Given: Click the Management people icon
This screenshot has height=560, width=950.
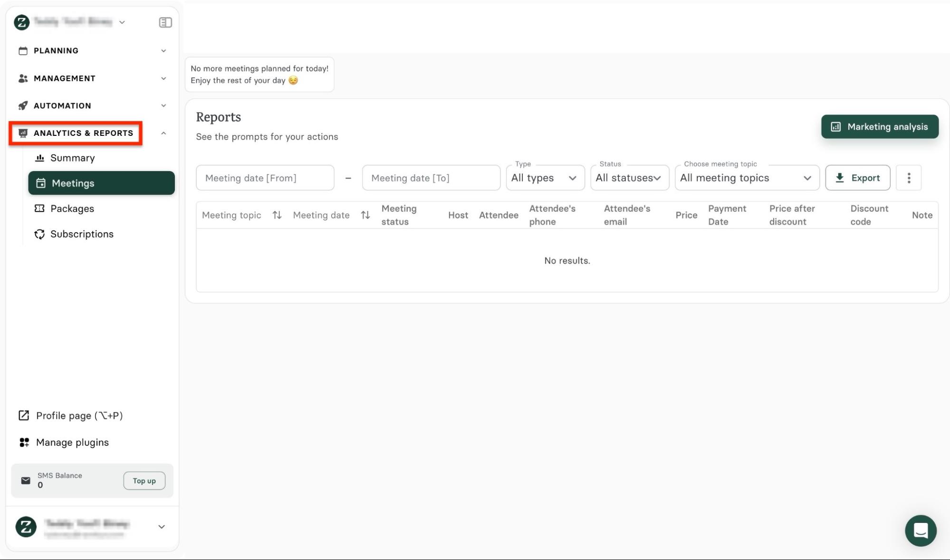Looking at the screenshot, I should (23, 78).
